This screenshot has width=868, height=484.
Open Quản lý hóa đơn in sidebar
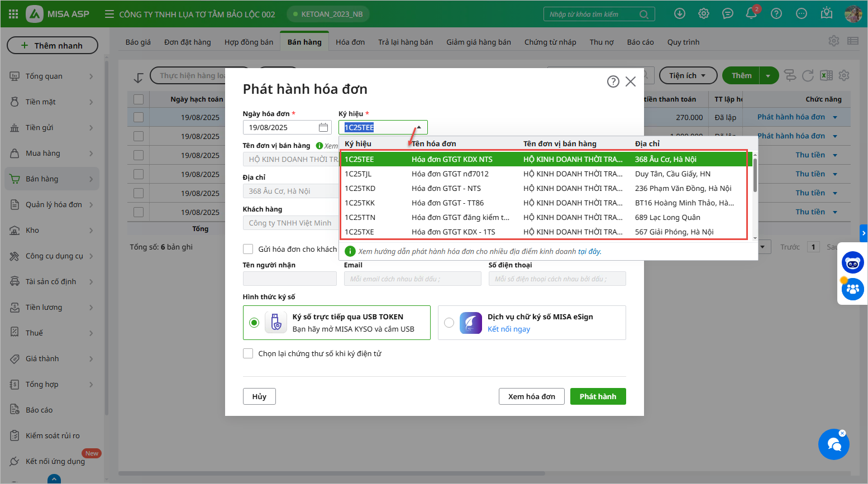tap(54, 204)
